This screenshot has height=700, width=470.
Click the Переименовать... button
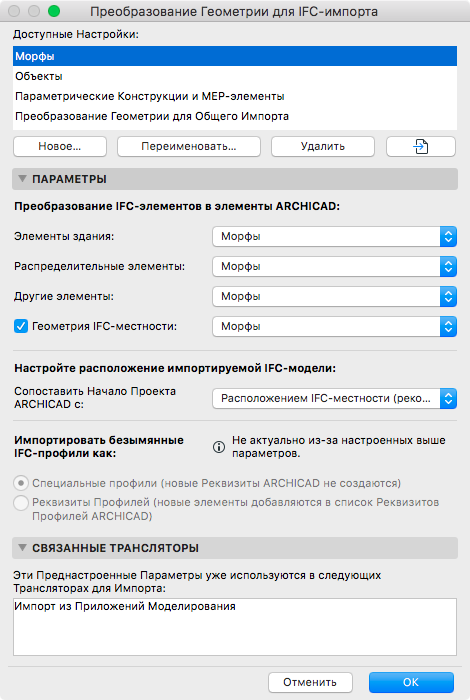(189, 146)
